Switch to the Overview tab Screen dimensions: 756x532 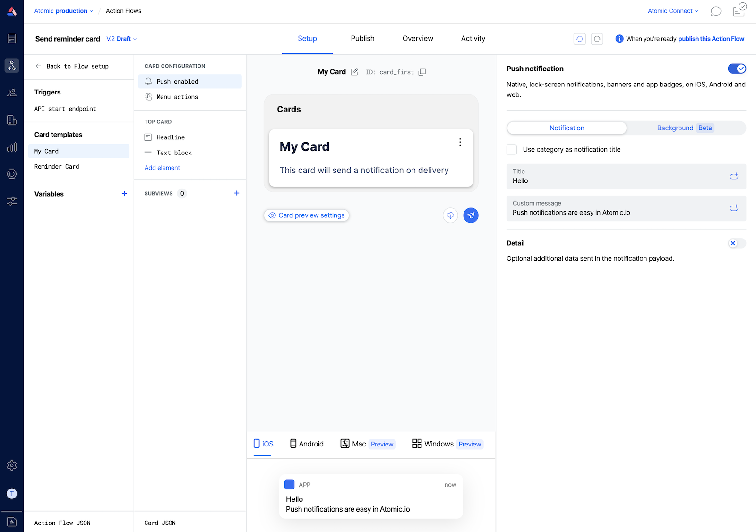(x=418, y=39)
